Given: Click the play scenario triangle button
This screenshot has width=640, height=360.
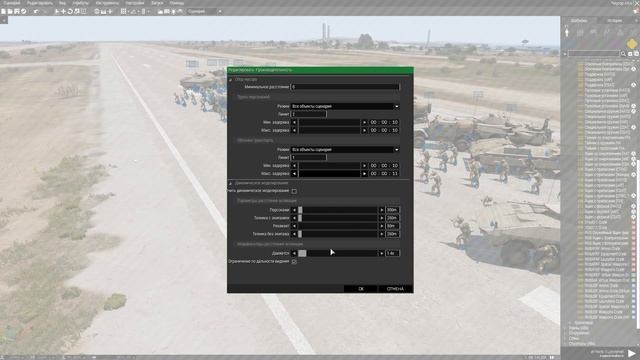Looking at the screenshot, I should [x=632, y=353].
